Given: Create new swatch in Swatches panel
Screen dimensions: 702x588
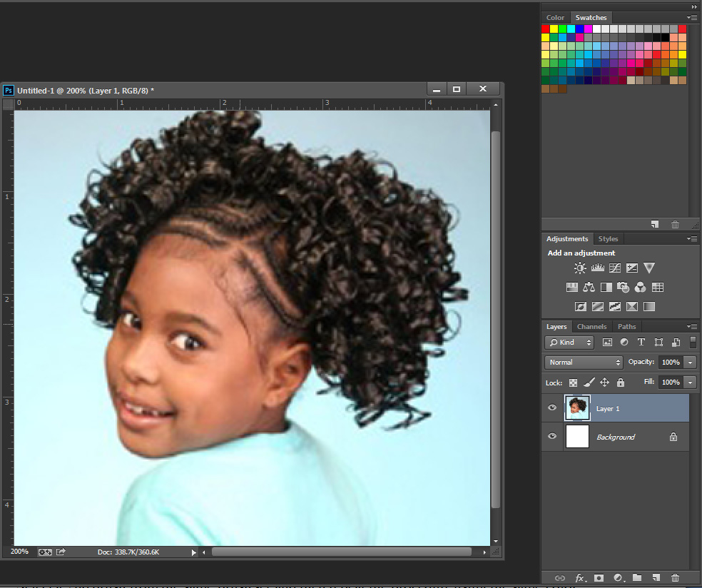Looking at the screenshot, I should [x=655, y=224].
